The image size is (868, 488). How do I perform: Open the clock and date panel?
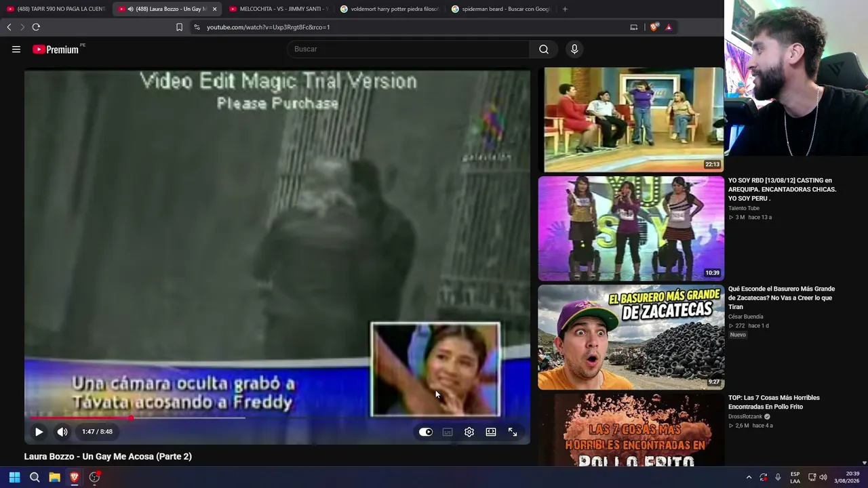click(x=847, y=477)
